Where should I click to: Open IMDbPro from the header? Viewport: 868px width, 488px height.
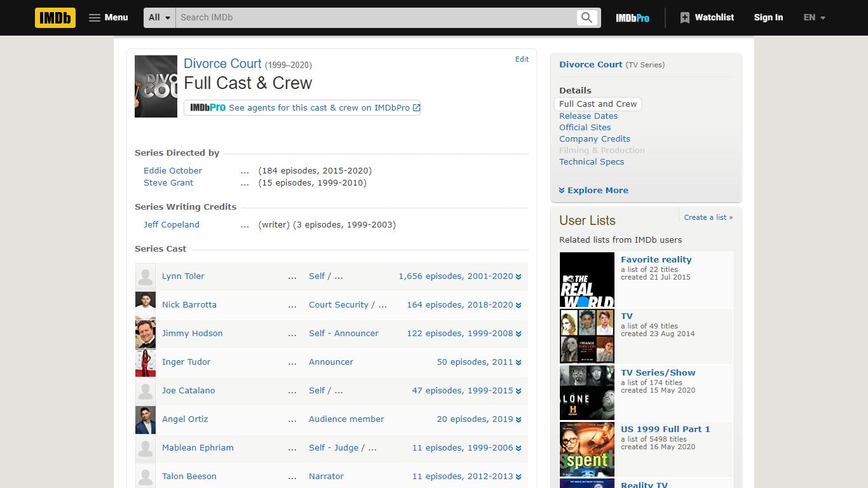click(x=632, y=18)
